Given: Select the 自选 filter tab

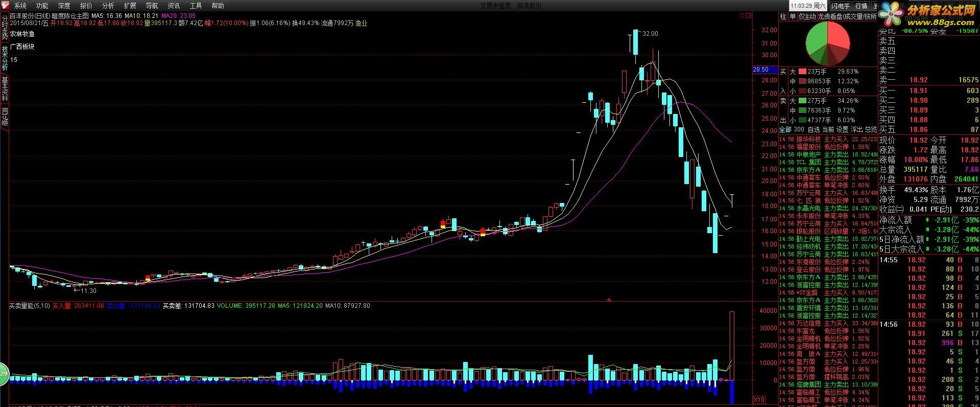Looking at the screenshot, I should click(x=814, y=129).
